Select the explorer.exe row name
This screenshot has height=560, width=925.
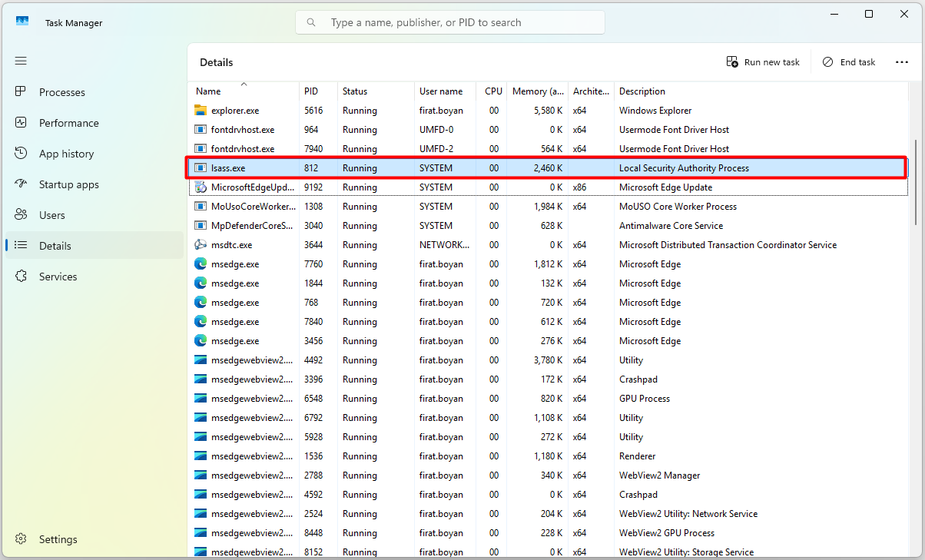[x=235, y=111]
